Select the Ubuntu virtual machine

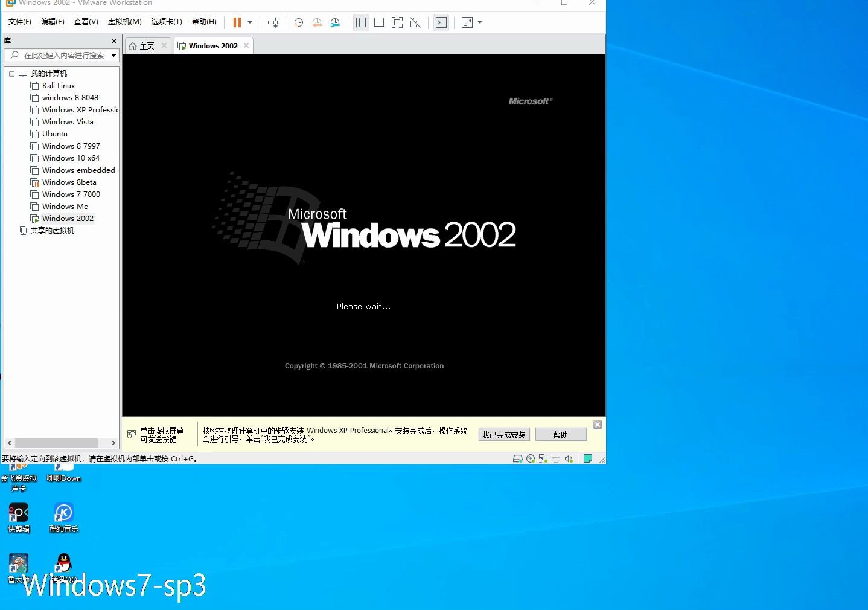point(55,134)
